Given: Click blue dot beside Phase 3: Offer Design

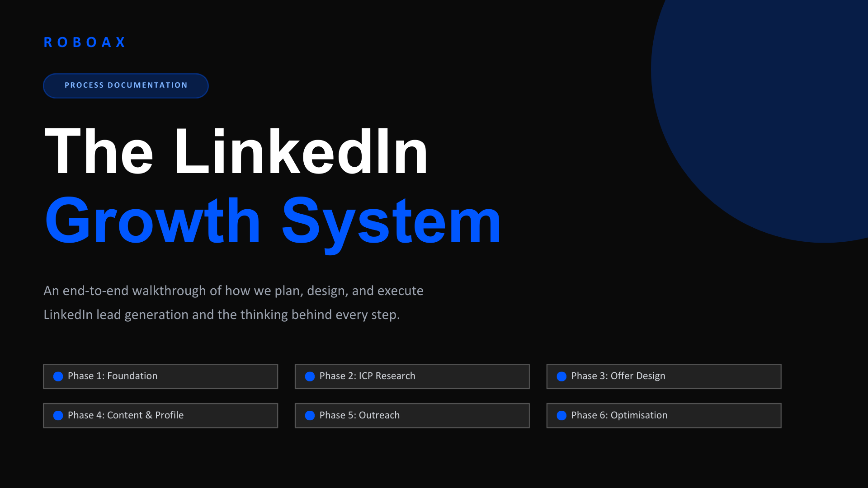Looking at the screenshot, I should point(561,376).
